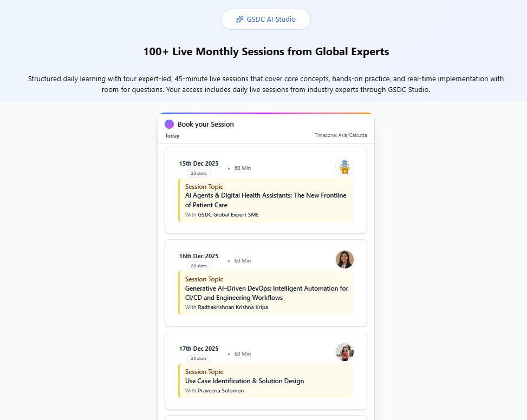Click the purple gradient circle beside Book your Session

170,124
